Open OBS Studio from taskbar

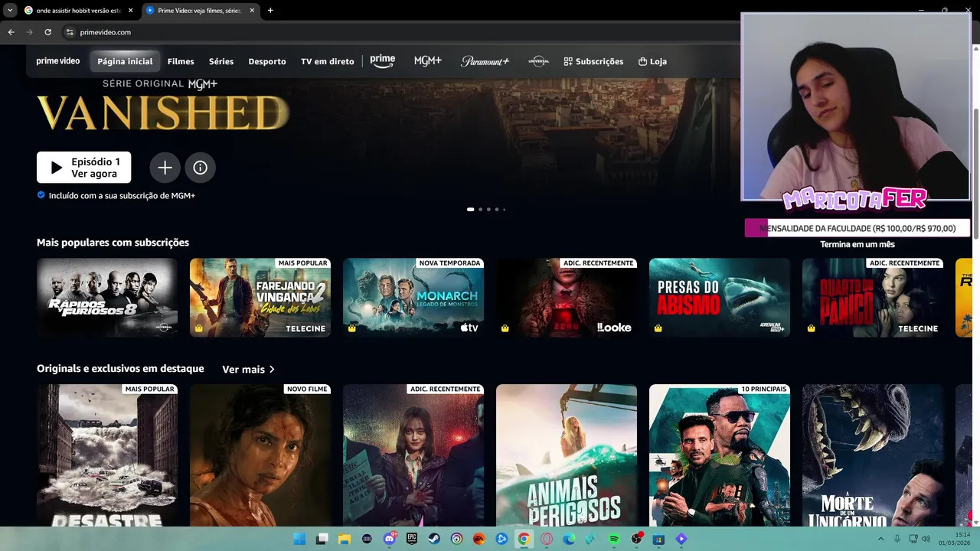636,539
